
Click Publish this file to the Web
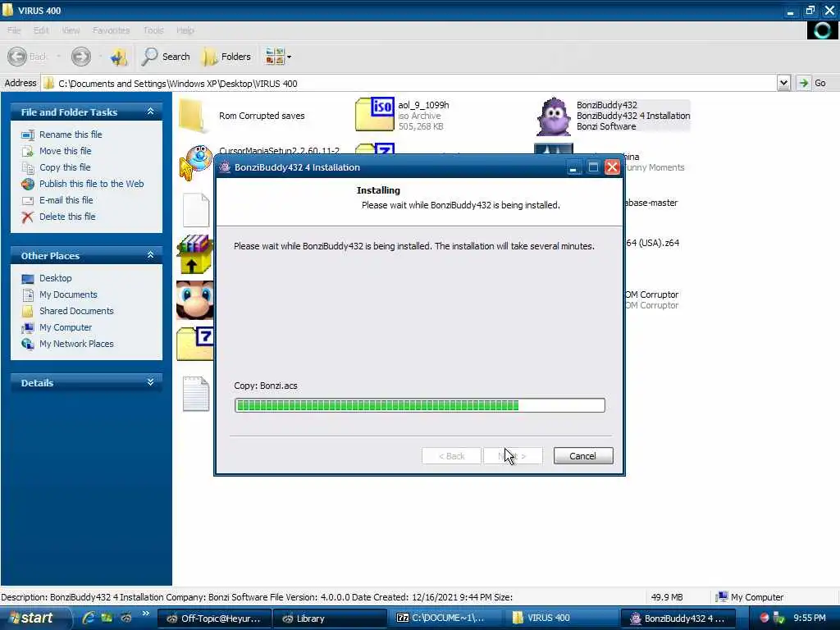pyautogui.click(x=91, y=184)
